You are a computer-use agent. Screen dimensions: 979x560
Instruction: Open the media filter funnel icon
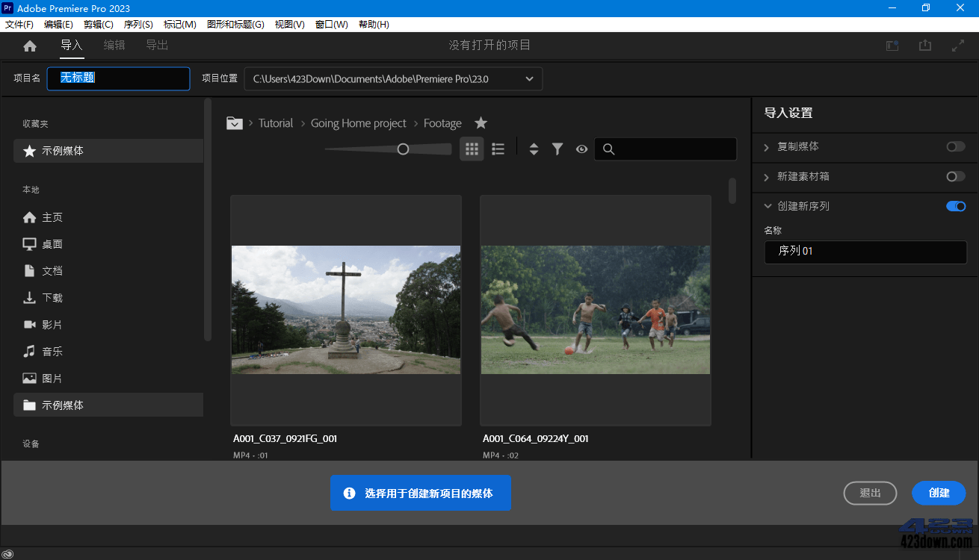[558, 149]
